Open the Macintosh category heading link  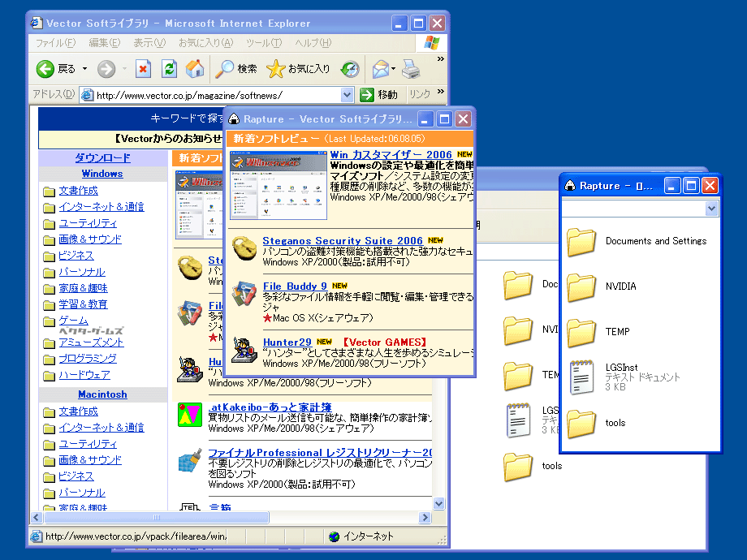coord(102,394)
